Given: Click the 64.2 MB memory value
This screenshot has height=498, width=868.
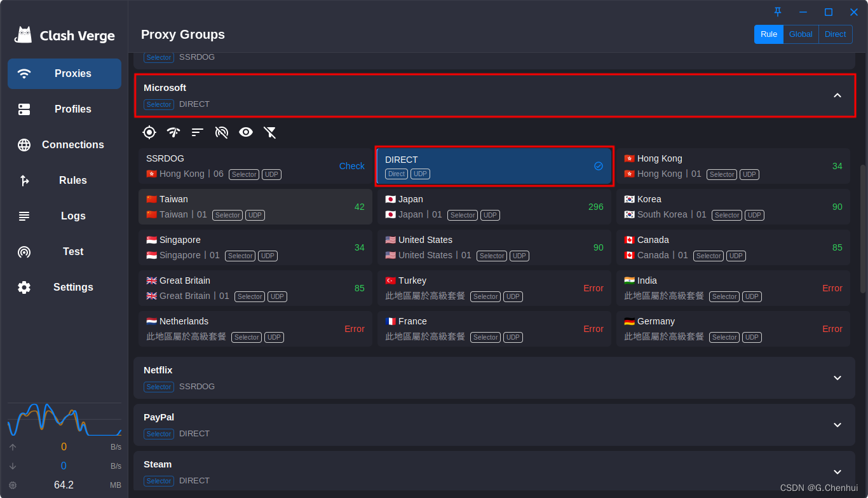Looking at the screenshot, I should point(64,485).
